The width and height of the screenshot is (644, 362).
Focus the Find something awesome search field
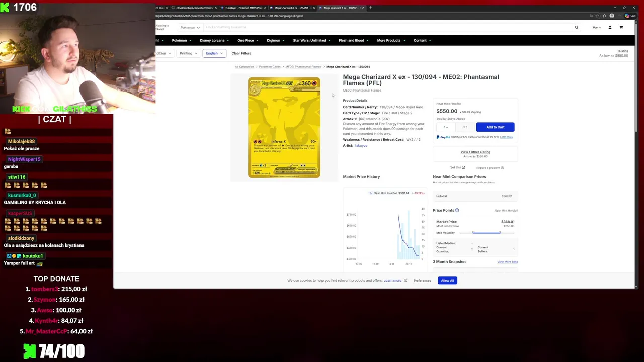tap(387, 27)
